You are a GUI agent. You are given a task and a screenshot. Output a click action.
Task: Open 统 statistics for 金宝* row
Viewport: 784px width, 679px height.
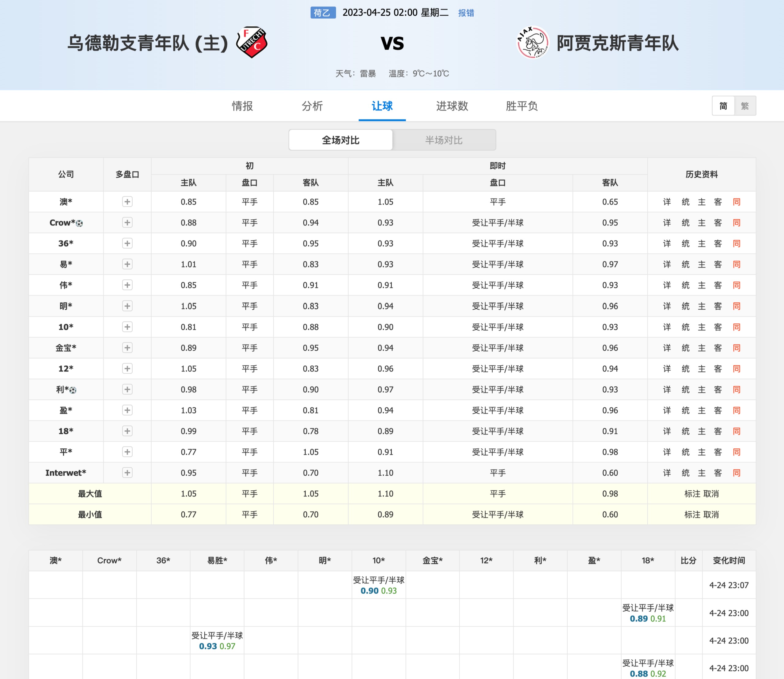point(685,347)
